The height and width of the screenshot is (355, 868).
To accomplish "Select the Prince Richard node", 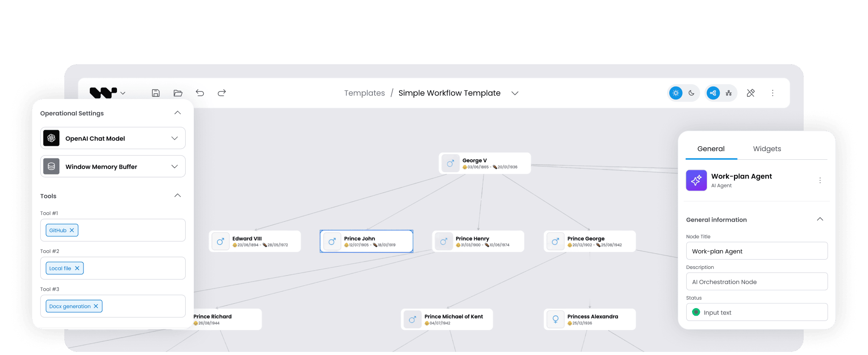I will point(227,319).
